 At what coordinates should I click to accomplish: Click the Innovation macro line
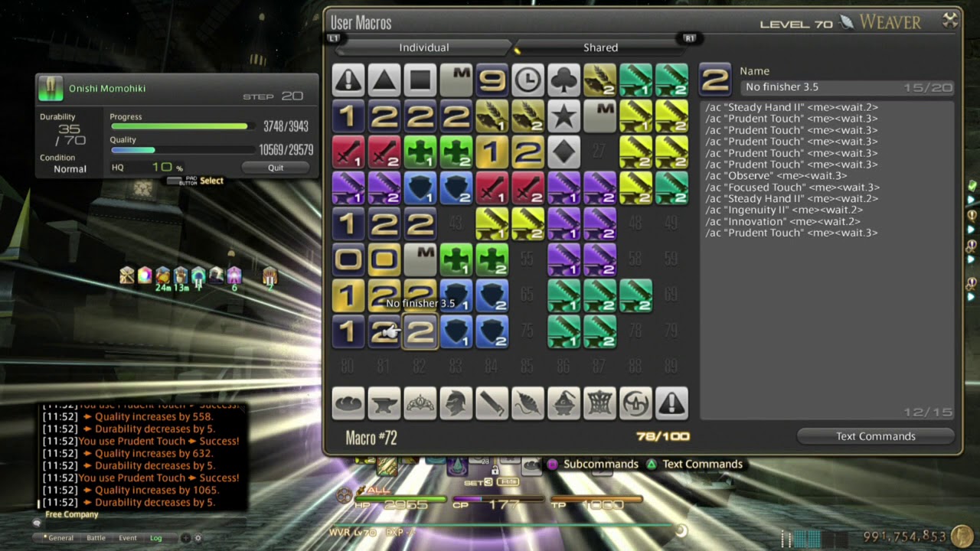pos(782,222)
